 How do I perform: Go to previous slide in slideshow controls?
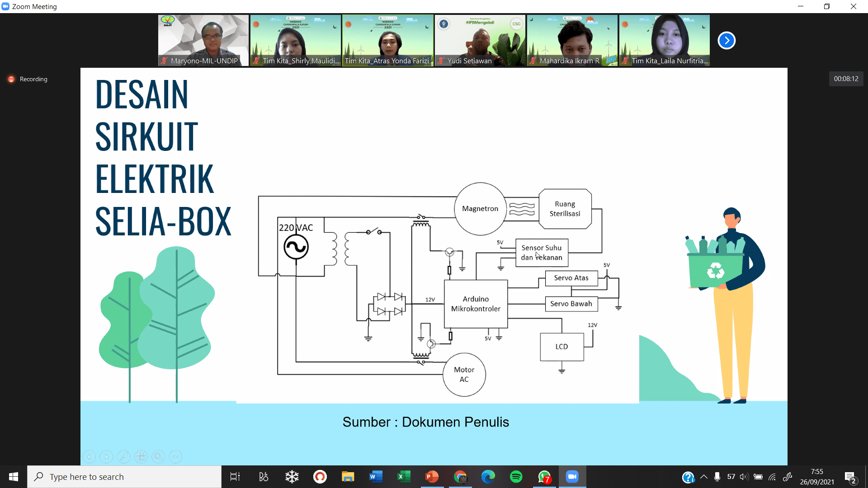[x=89, y=457]
